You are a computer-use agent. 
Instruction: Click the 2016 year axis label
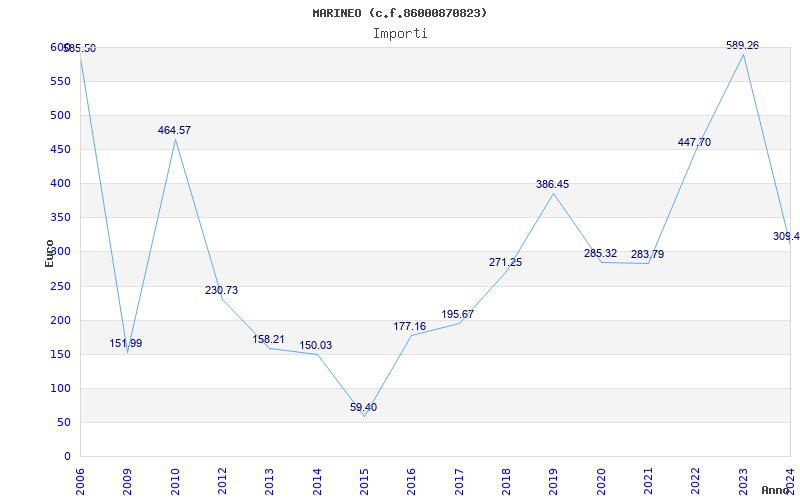click(411, 481)
